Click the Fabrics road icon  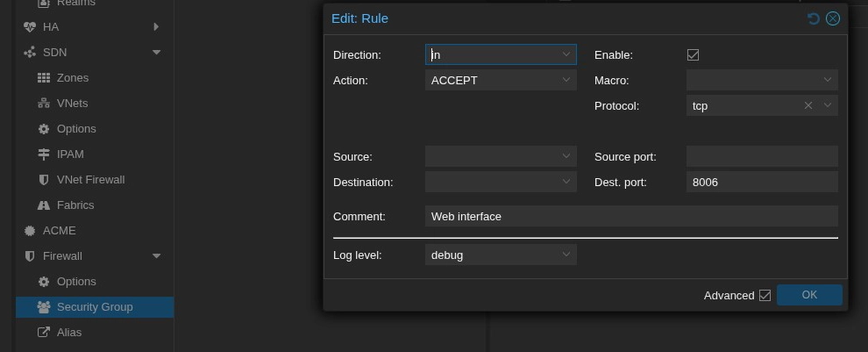[x=44, y=205]
